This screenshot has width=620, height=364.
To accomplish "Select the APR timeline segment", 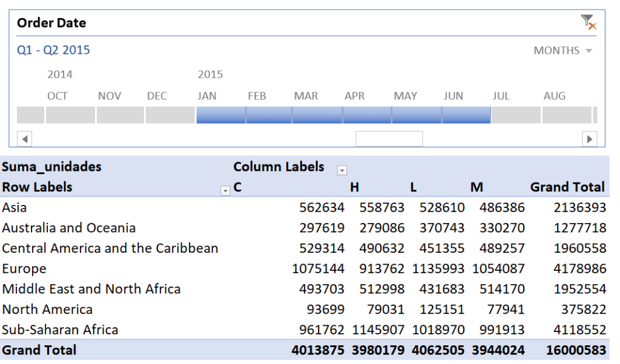I will pyautogui.click(x=368, y=115).
